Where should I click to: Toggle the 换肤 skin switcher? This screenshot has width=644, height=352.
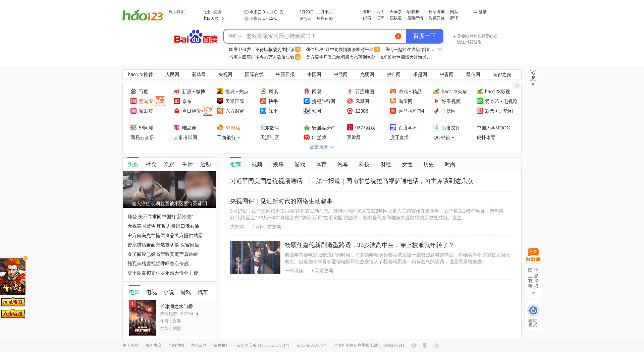point(533,75)
